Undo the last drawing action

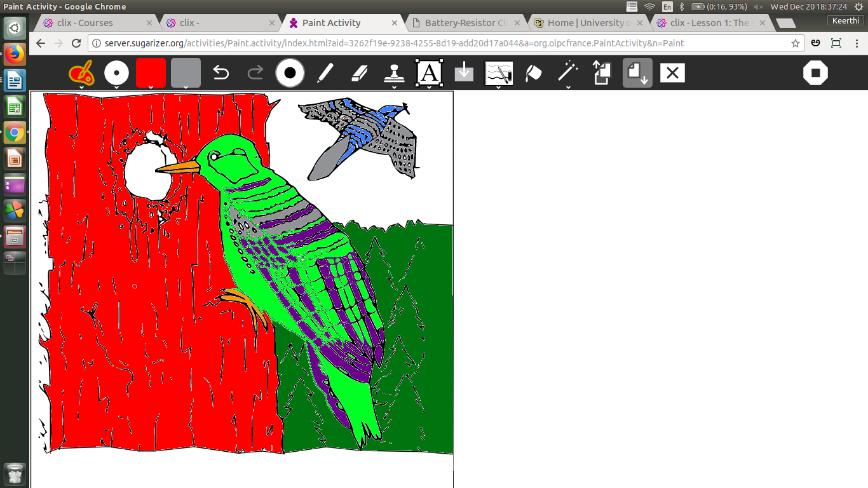pos(220,73)
